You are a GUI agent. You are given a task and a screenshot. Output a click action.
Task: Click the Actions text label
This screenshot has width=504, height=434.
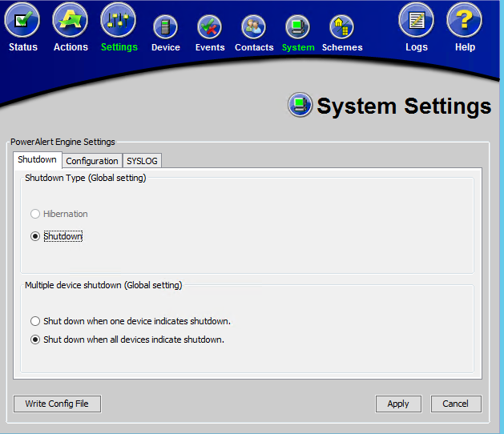pyautogui.click(x=71, y=47)
